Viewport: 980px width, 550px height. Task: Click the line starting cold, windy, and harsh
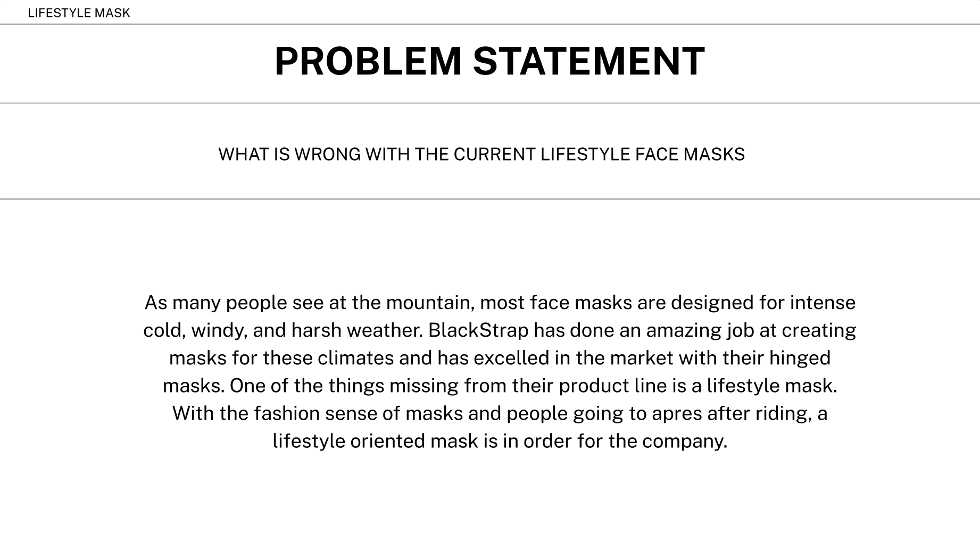(500, 330)
